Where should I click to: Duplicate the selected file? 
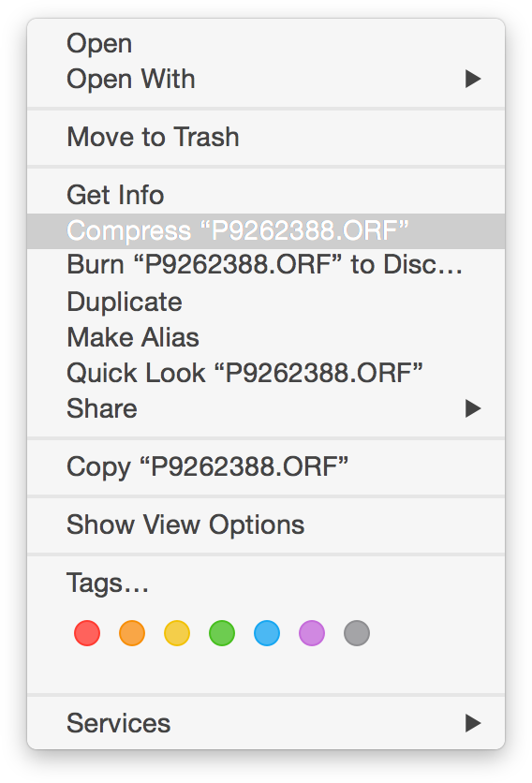266,302
